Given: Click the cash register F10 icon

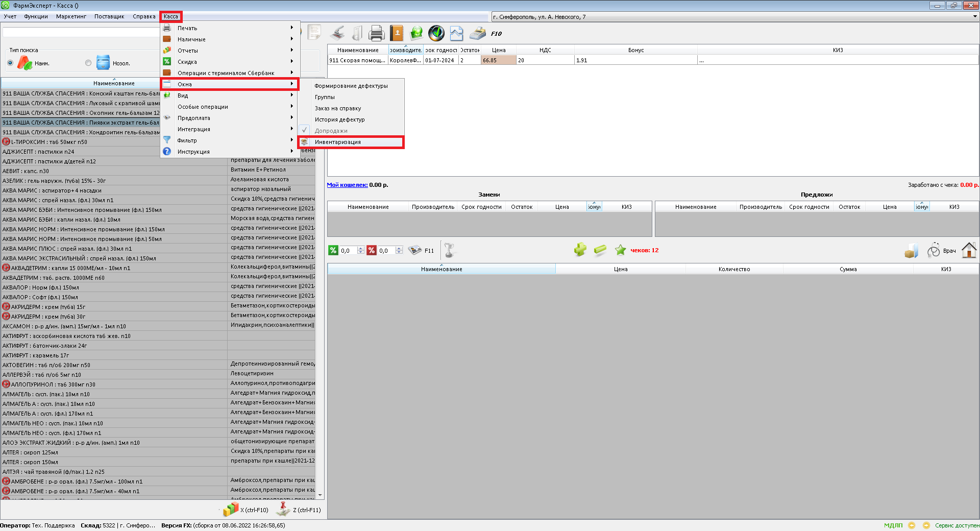Looking at the screenshot, I should (478, 34).
